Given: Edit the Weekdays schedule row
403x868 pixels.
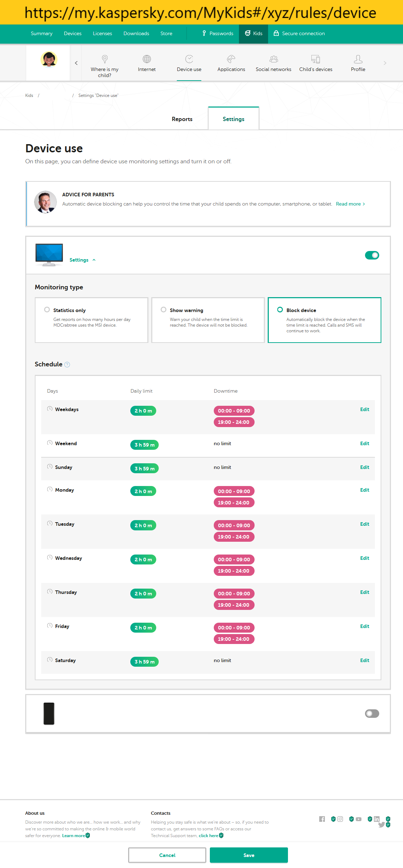Looking at the screenshot, I should (365, 409).
